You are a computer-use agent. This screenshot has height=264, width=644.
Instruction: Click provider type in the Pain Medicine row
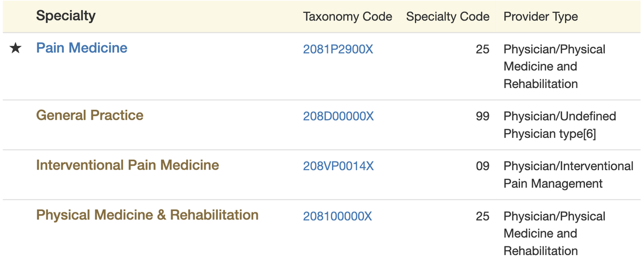(x=554, y=67)
